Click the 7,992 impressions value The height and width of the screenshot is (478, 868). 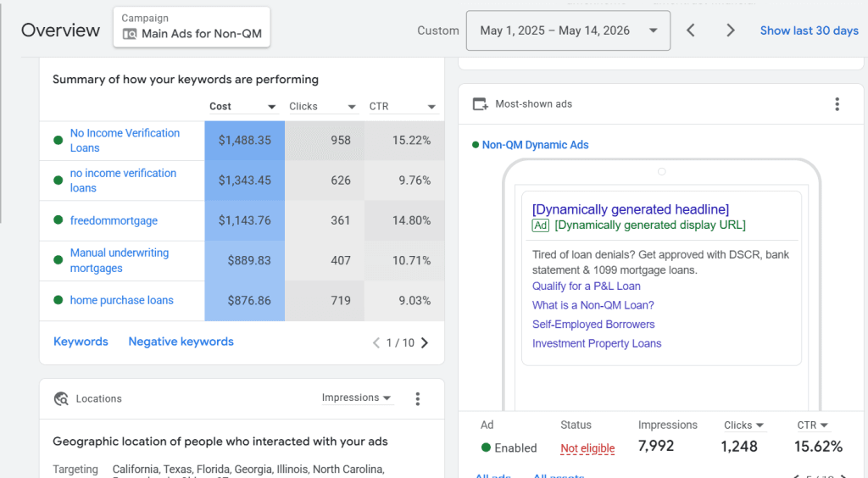pyautogui.click(x=656, y=446)
